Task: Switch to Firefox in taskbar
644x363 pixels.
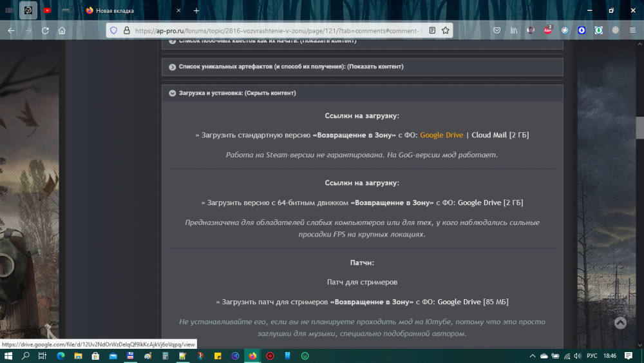Action: point(252,356)
